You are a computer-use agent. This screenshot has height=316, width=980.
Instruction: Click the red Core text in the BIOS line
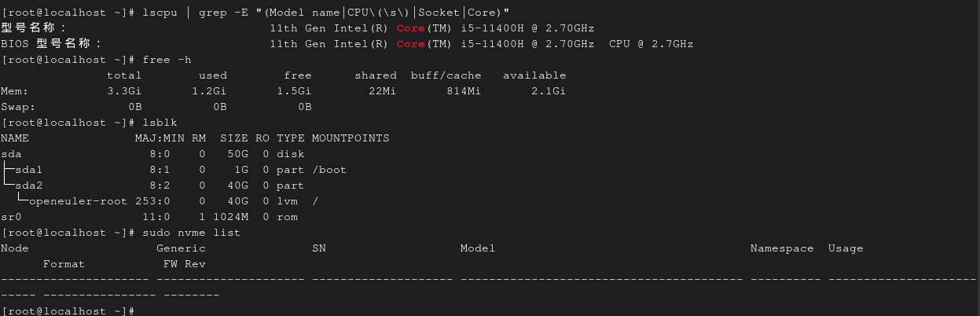pyautogui.click(x=410, y=44)
